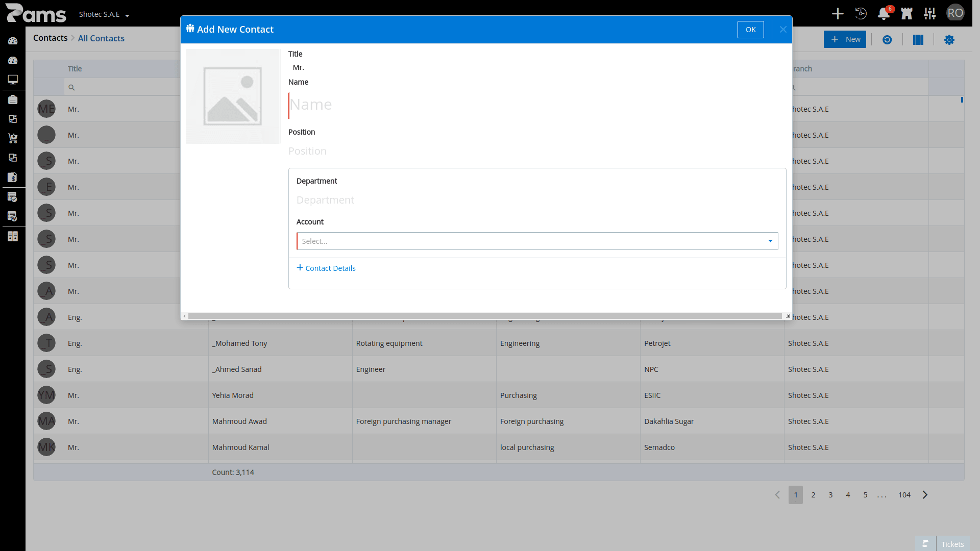Screen dimensions: 980x551
Task: Open the checklist with checkmark sidebar icon
Action: pyautogui.click(x=13, y=197)
